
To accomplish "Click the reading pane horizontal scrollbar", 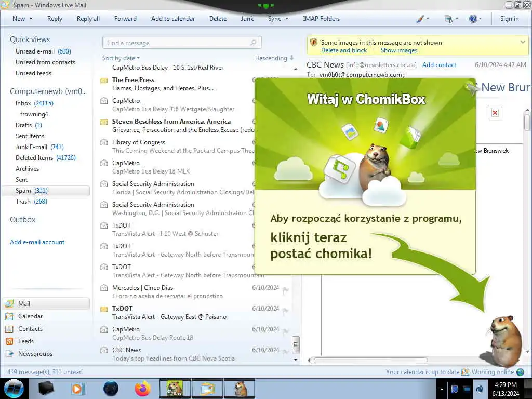I will pyautogui.click(x=370, y=361).
